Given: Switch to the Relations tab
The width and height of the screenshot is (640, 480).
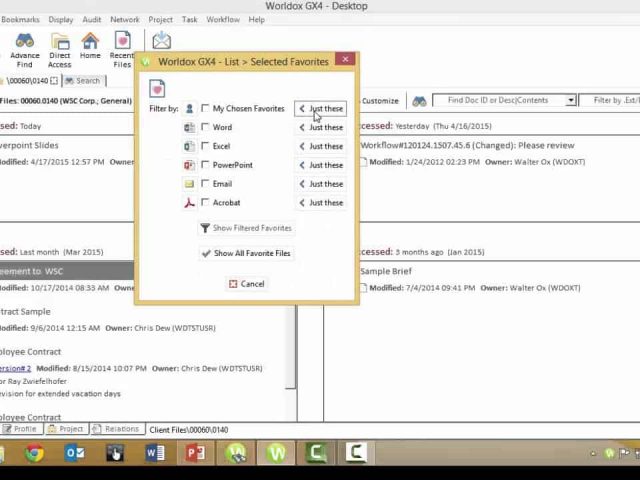Looking at the screenshot, I should (117, 429).
